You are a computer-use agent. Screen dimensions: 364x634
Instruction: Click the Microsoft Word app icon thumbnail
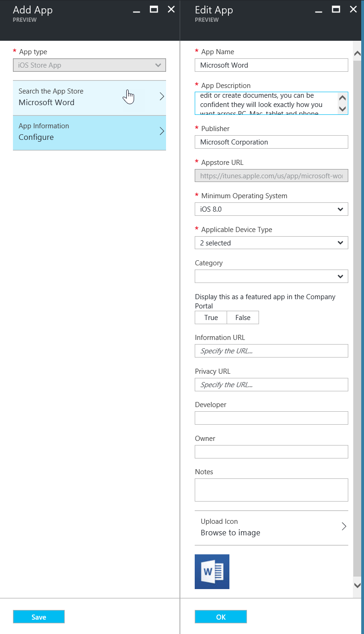click(212, 571)
